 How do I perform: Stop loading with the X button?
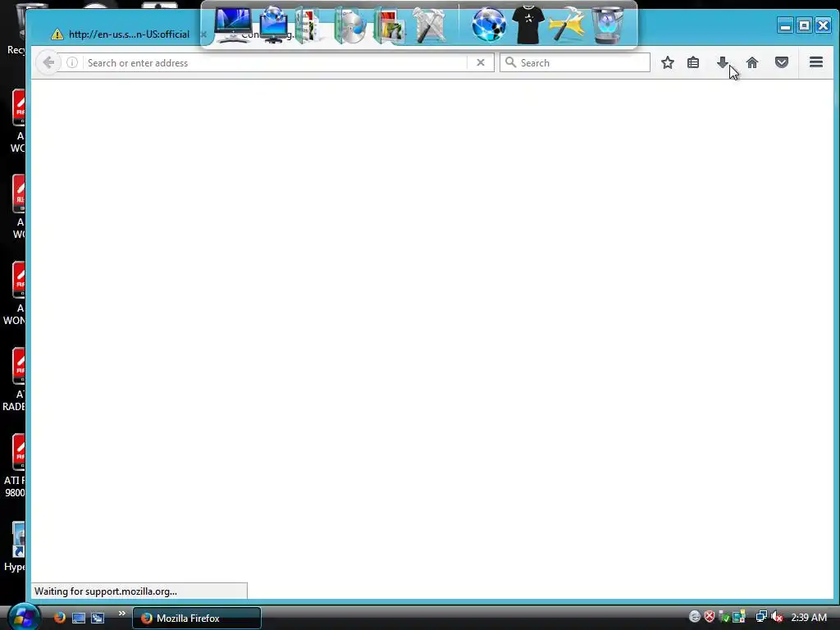point(481,62)
